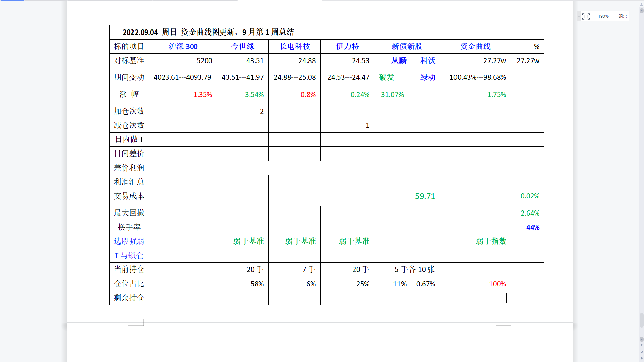644x362 pixels.
Task: Click the 选股强弱 row label
Action: click(x=129, y=241)
